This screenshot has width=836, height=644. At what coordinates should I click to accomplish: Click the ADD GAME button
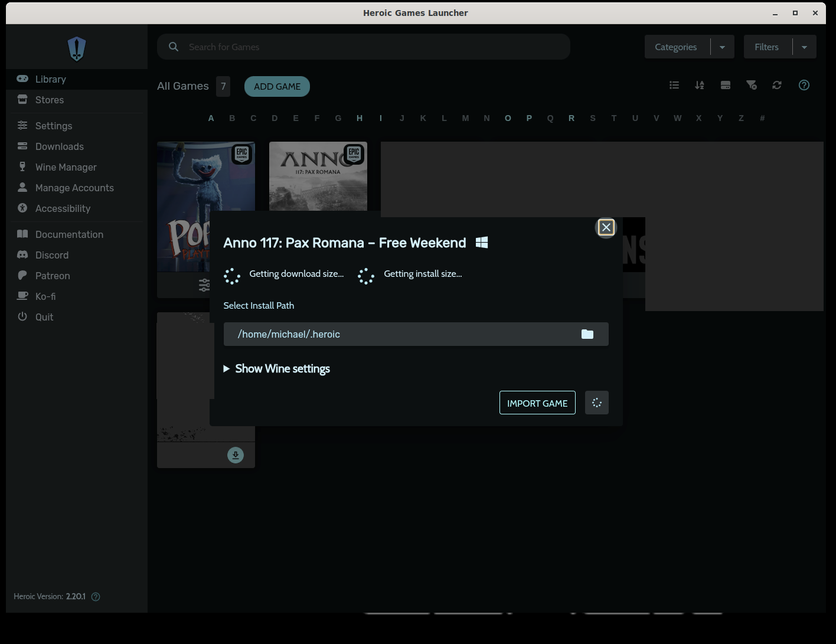(277, 86)
